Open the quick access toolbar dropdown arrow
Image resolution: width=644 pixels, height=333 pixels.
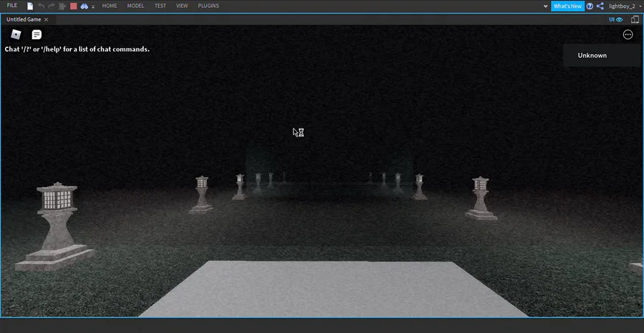(93, 7)
